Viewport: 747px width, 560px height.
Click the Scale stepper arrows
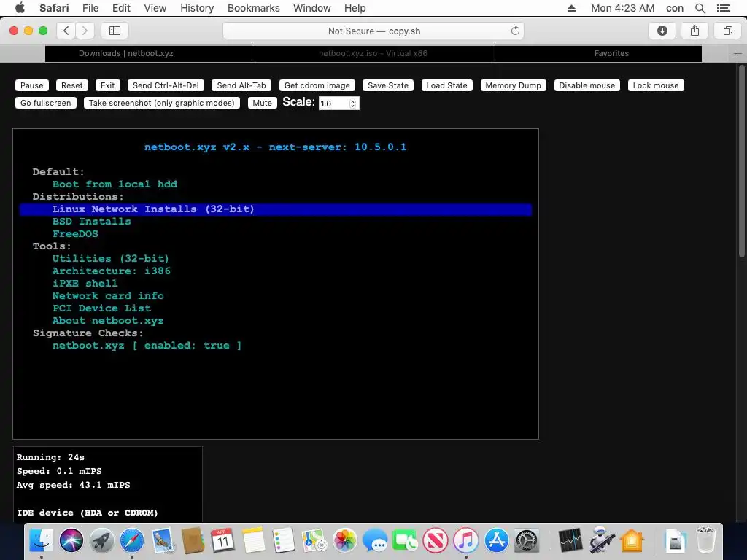click(x=353, y=104)
